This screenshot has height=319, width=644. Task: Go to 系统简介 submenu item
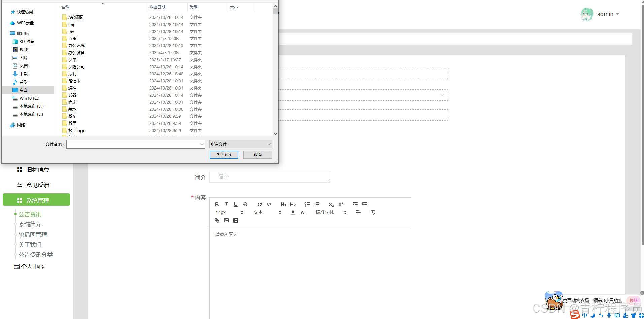tap(30, 224)
